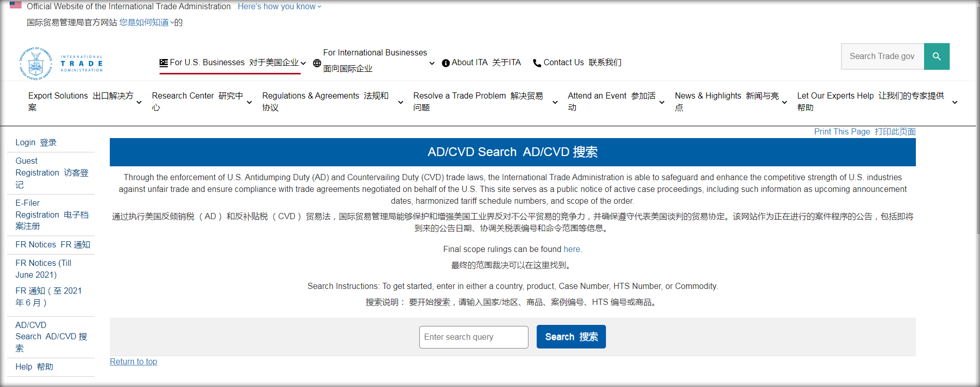Expand Resolve a Trade Problem chevron

(555, 102)
